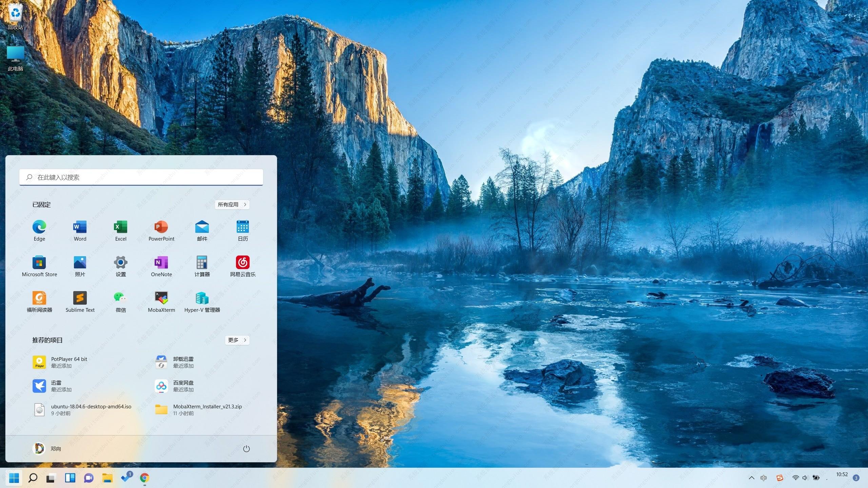Toggle the Chinese input method indicator
868x488 pixels.
[x=764, y=478]
